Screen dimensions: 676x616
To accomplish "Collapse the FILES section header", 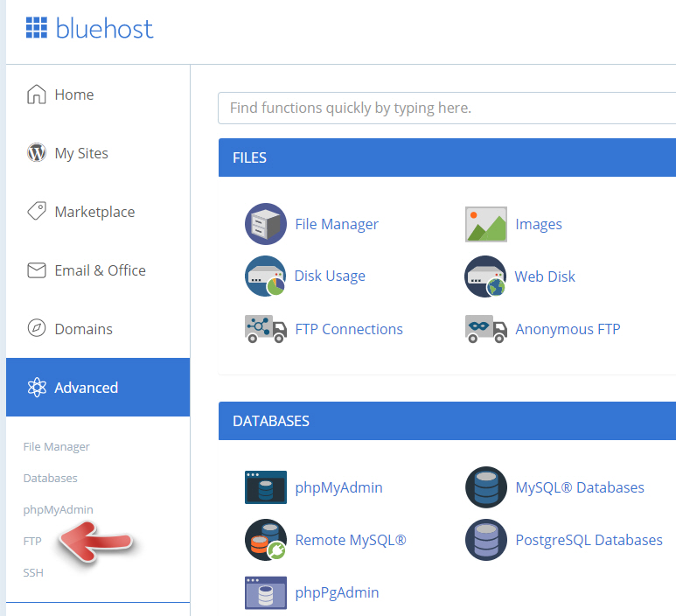I will (447, 157).
